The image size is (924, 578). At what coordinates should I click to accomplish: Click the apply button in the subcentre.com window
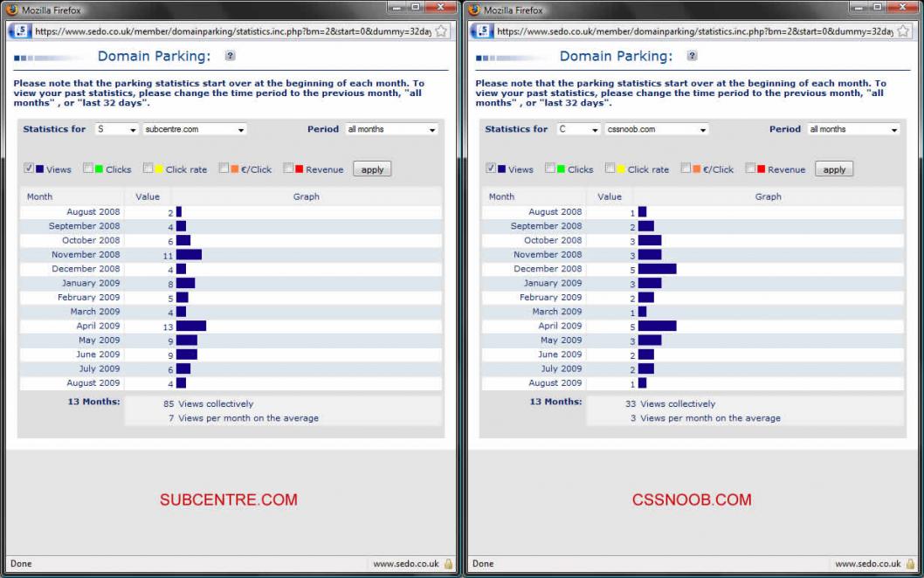point(372,169)
